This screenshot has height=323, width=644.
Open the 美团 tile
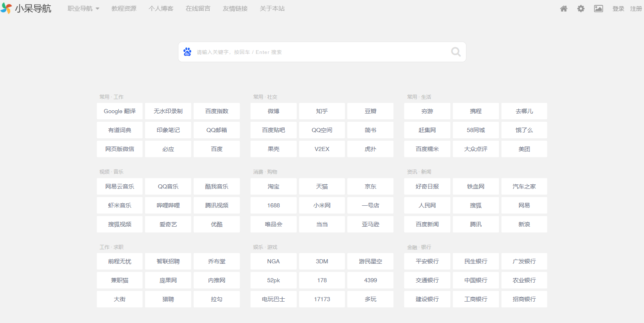click(524, 149)
